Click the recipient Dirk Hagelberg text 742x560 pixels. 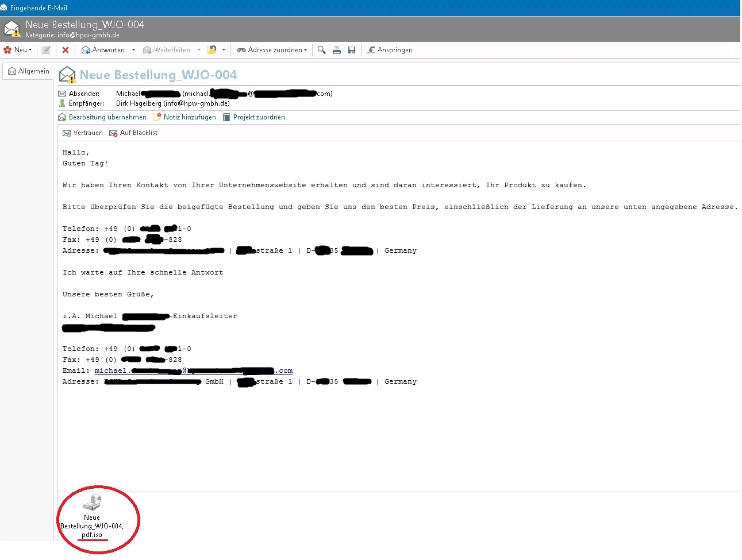pos(173,103)
